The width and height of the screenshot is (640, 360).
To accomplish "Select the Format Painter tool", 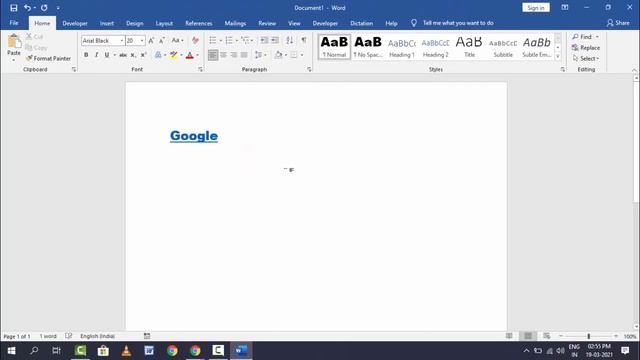I will (48, 58).
